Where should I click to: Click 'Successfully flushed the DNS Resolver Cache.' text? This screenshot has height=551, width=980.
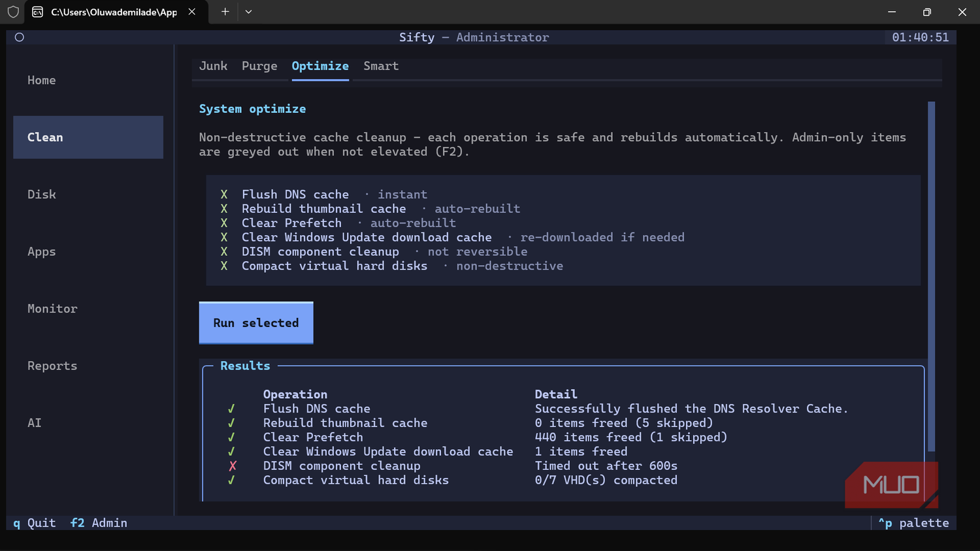click(x=692, y=409)
